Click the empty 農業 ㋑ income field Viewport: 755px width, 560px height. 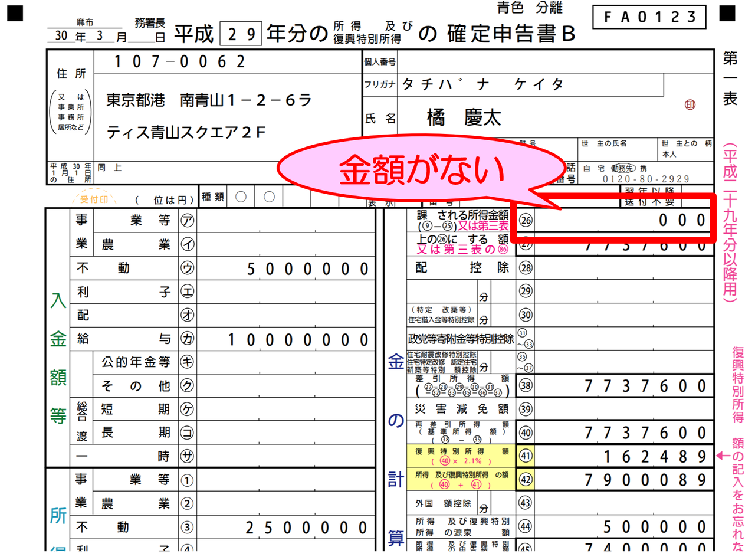tap(285, 244)
